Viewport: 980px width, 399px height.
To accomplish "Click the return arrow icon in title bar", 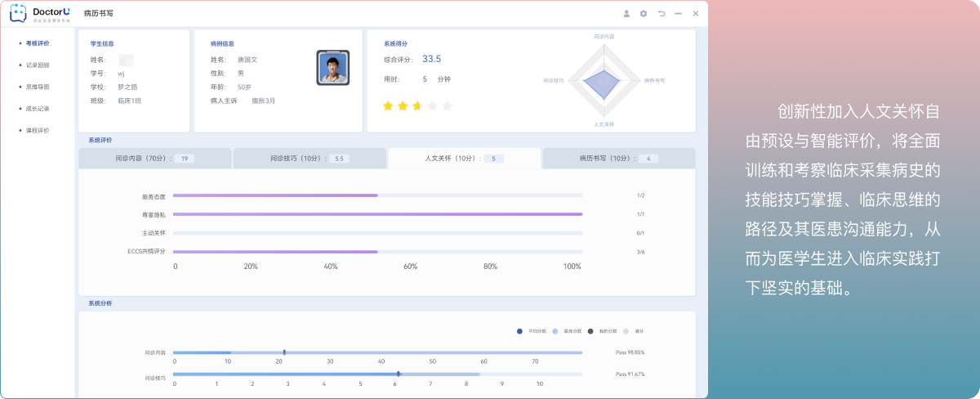I will (661, 14).
